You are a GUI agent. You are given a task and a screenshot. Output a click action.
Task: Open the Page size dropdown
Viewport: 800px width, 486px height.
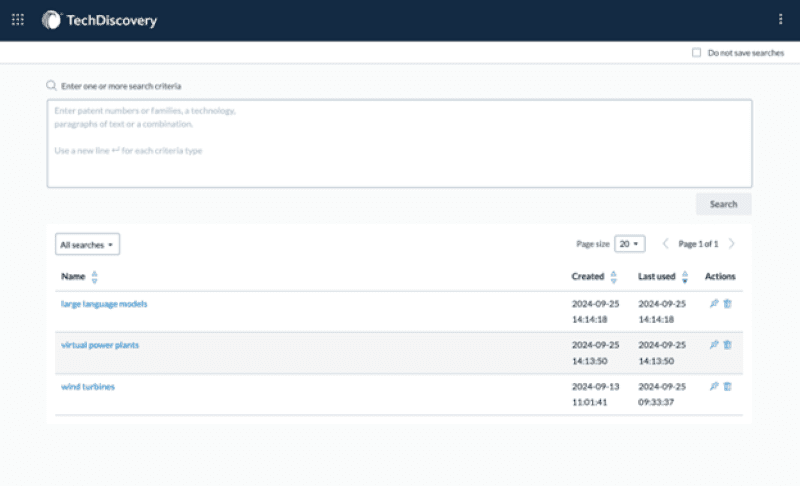pos(629,244)
